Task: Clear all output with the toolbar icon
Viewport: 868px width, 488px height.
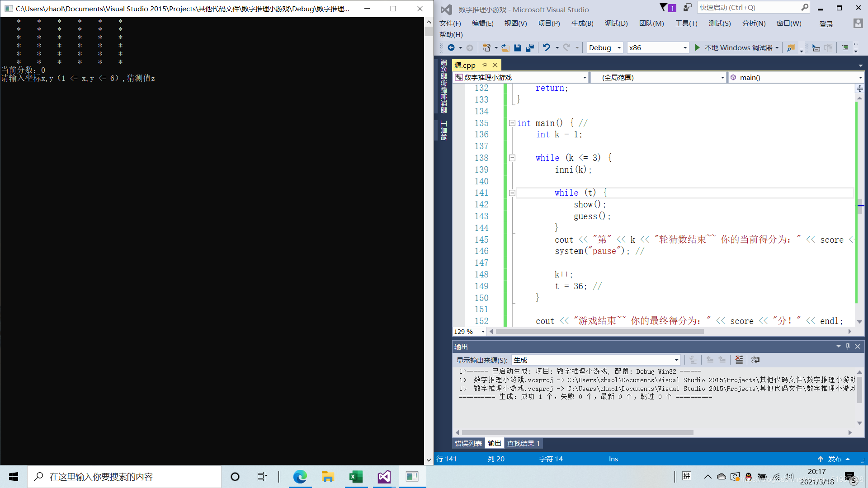Action: pos(739,360)
